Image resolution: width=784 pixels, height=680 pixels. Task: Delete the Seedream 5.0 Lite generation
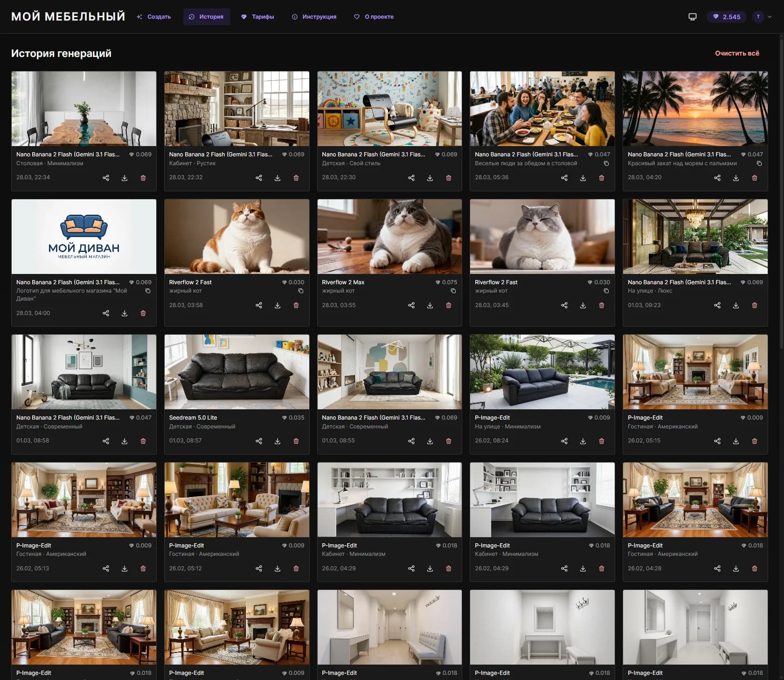tap(296, 441)
